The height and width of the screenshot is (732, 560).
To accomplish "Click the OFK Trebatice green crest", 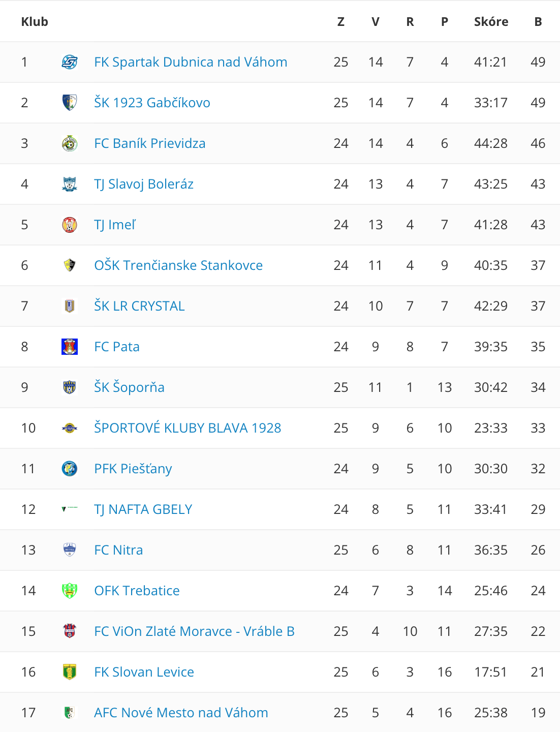I will tap(70, 591).
